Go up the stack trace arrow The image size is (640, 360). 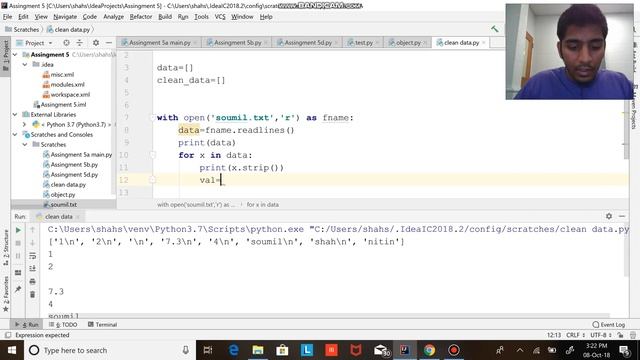click(33, 230)
